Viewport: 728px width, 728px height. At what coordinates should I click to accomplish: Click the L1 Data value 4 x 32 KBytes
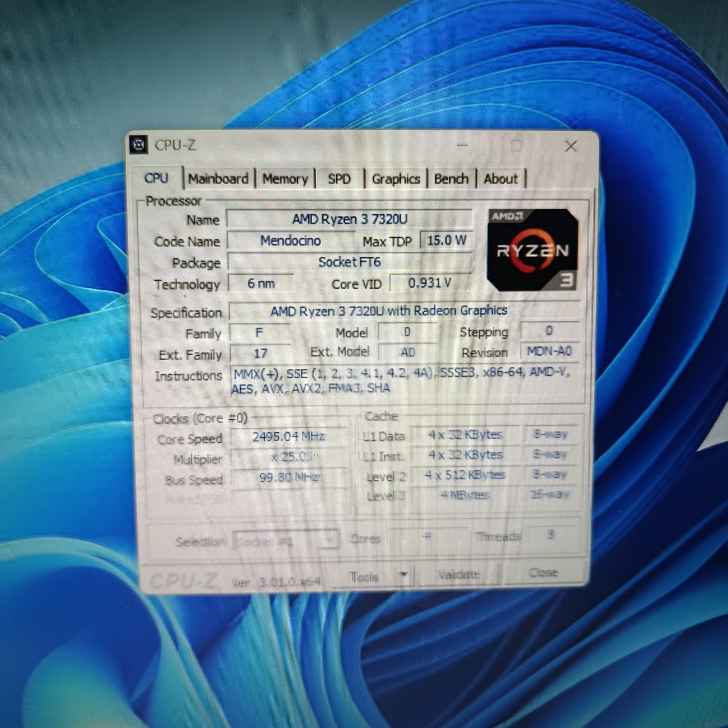465,435
